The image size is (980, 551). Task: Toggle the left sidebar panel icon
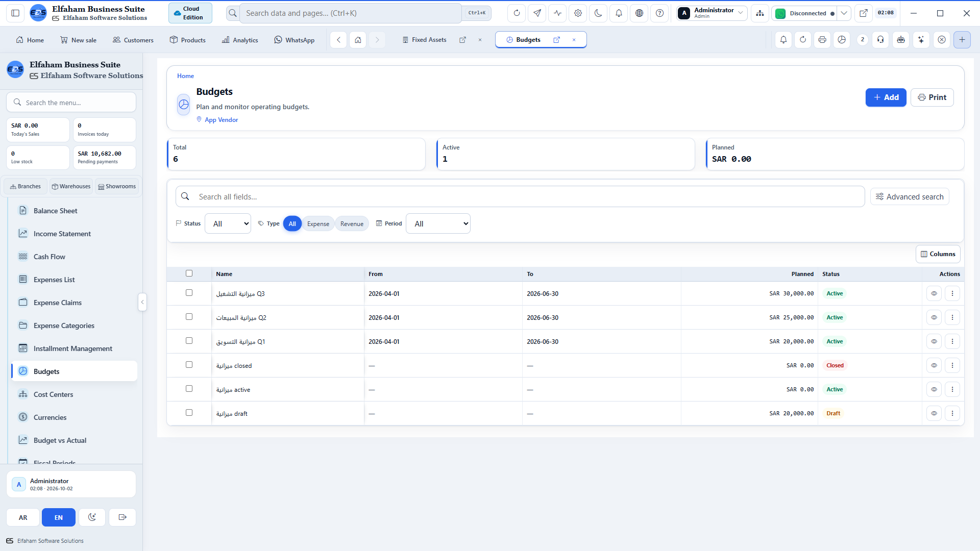(15, 13)
